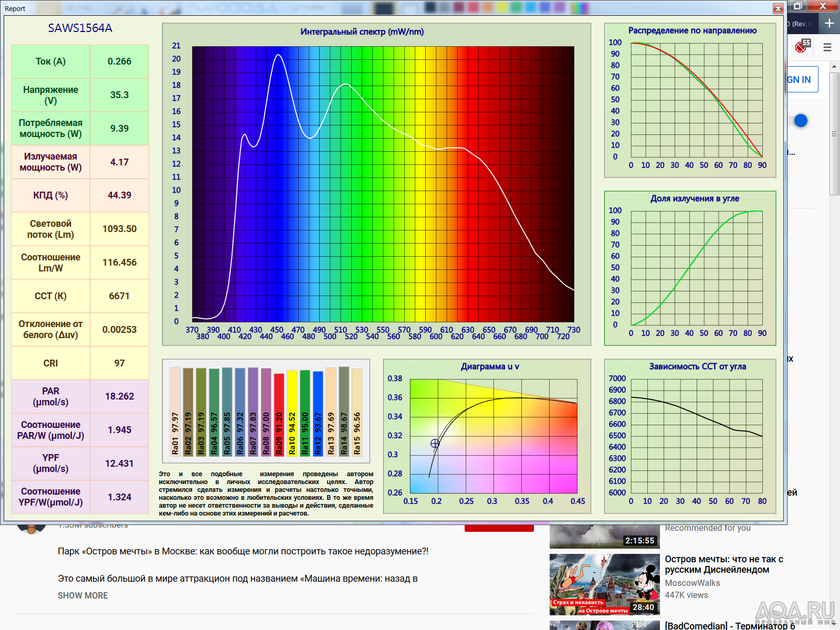Open the '[BadComedian] - Терминатор 6' video title
This screenshot has width=840, height=630.
click(x=730, y=625)
